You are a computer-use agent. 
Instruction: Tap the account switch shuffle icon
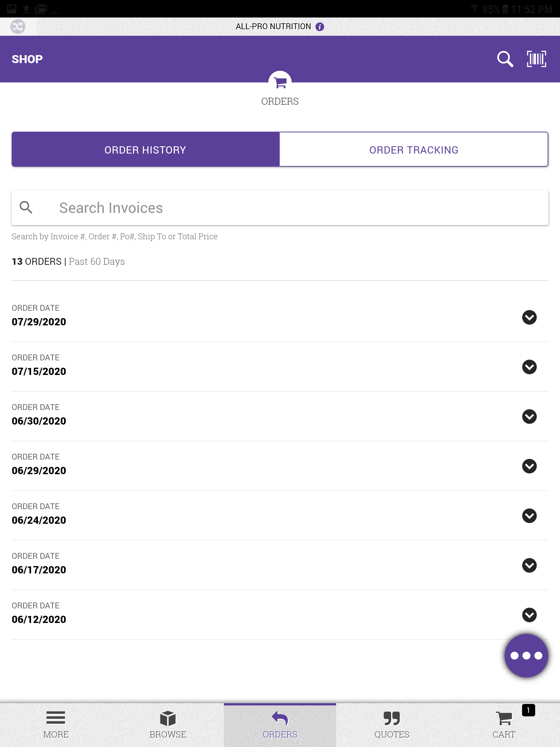(x=18, y=27)
